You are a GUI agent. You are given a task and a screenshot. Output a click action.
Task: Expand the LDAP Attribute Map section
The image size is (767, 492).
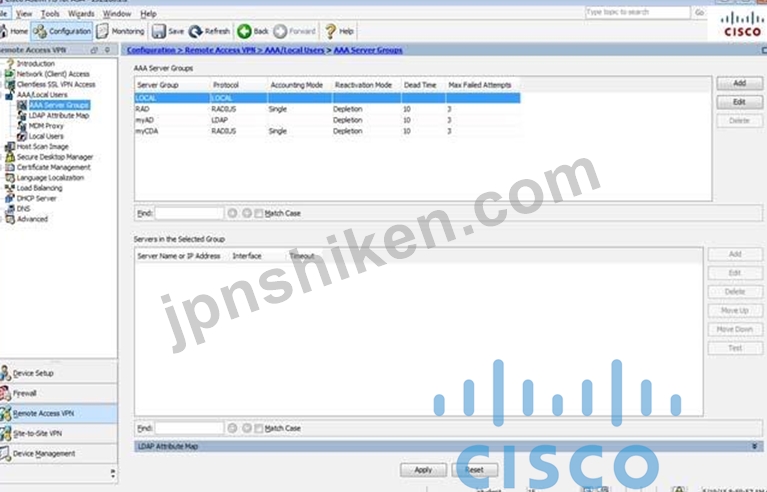pos(754,446)
